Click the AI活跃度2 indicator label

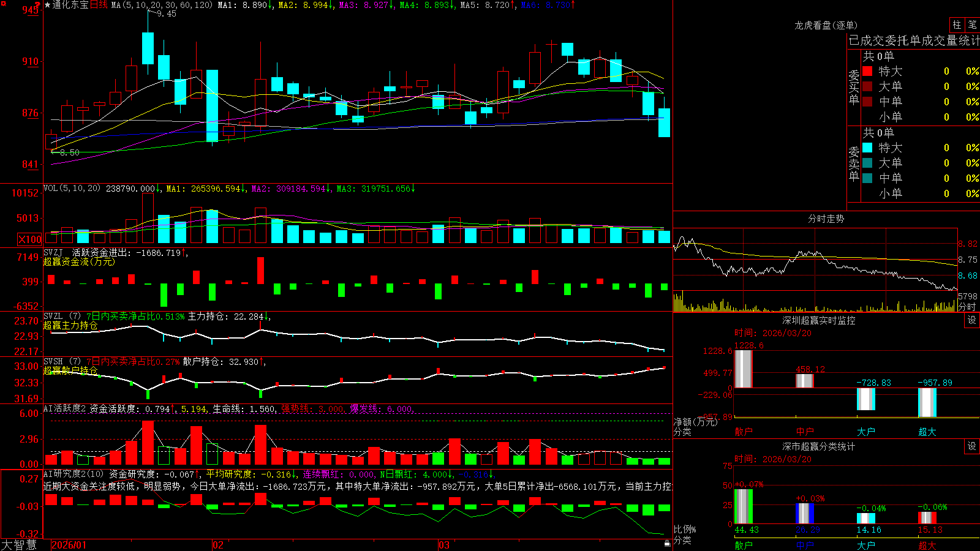(65, 409)
